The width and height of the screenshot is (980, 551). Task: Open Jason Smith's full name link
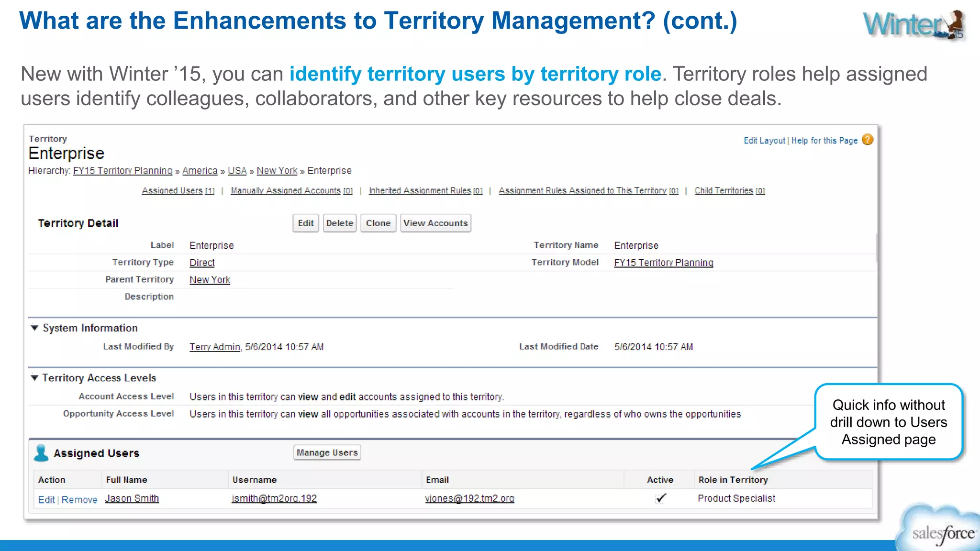tap(132, 498)
